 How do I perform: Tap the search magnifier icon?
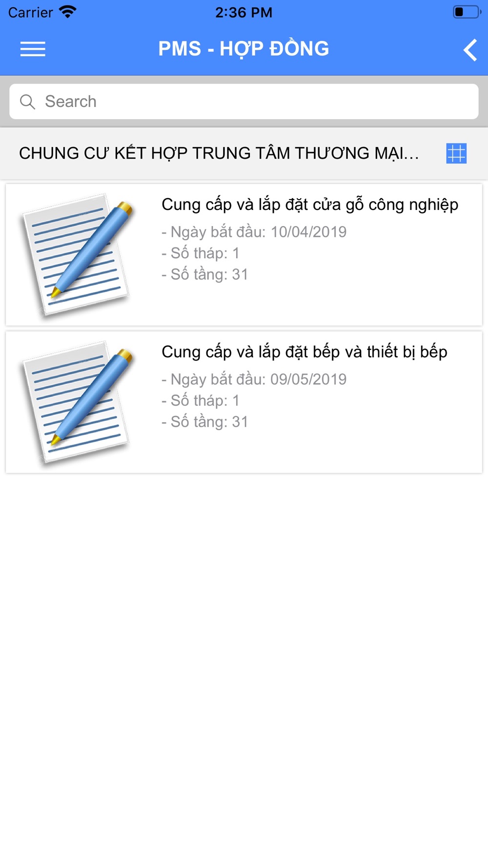pos(27,102)
